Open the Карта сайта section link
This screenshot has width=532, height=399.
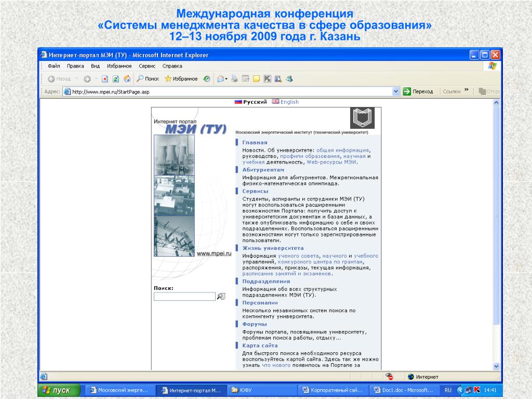(x=260, y=345)
